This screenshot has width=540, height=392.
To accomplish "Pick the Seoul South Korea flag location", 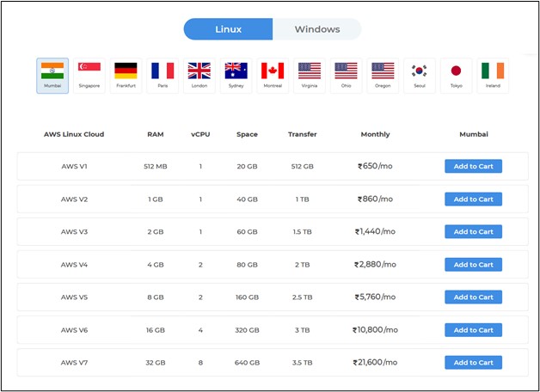I will click(x=419, y=76).
